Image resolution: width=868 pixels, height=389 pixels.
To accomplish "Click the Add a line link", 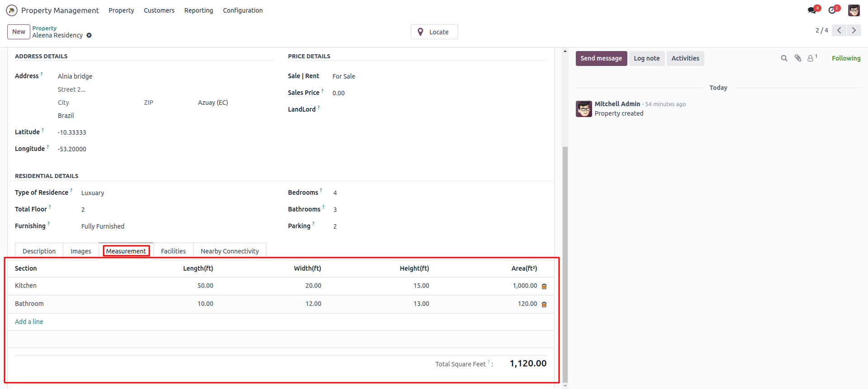I will point(29,322).
